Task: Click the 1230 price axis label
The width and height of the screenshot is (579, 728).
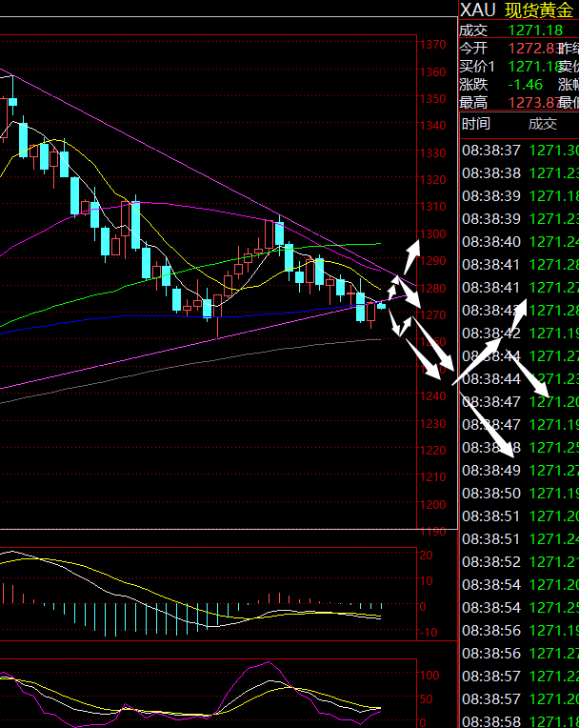Action: point(433,423)
